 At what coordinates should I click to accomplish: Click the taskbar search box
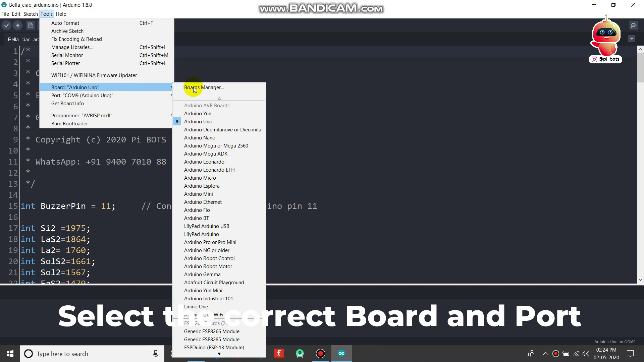click(x=92, y=354)
